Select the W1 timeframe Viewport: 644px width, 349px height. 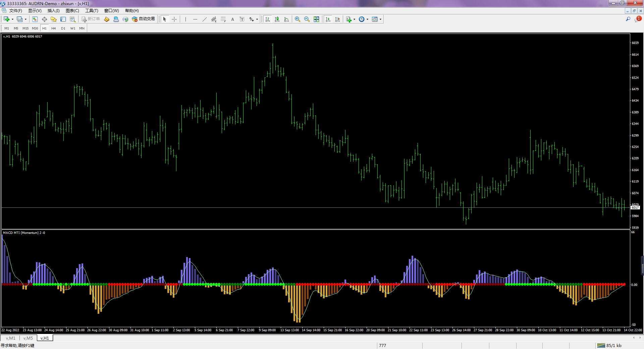click(x=73, y=29)
